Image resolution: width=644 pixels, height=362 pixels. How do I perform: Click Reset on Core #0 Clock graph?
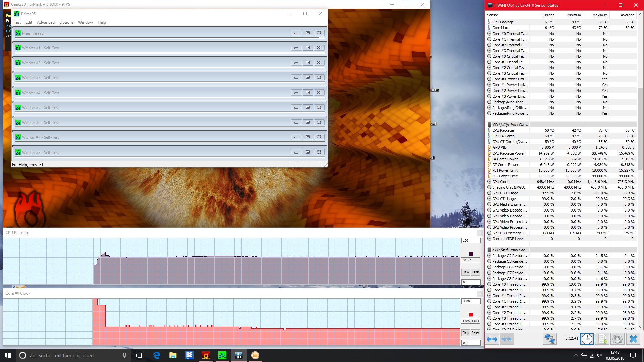475,333
